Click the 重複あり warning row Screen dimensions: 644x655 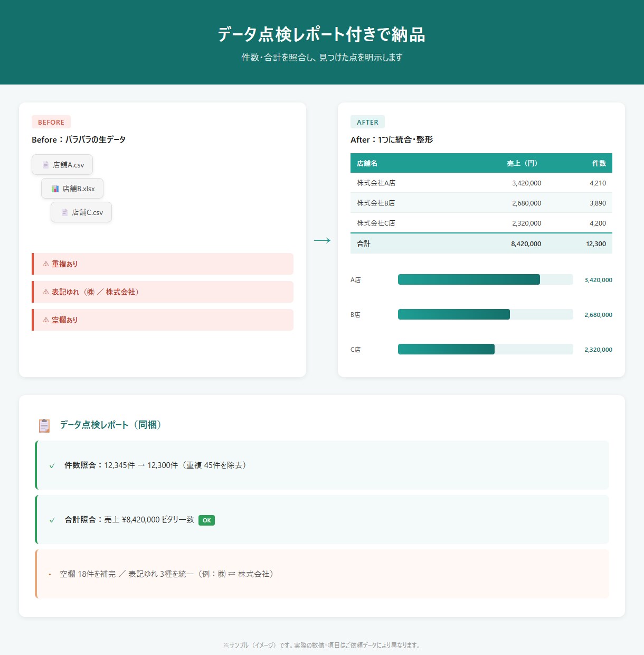click(163, 264)
